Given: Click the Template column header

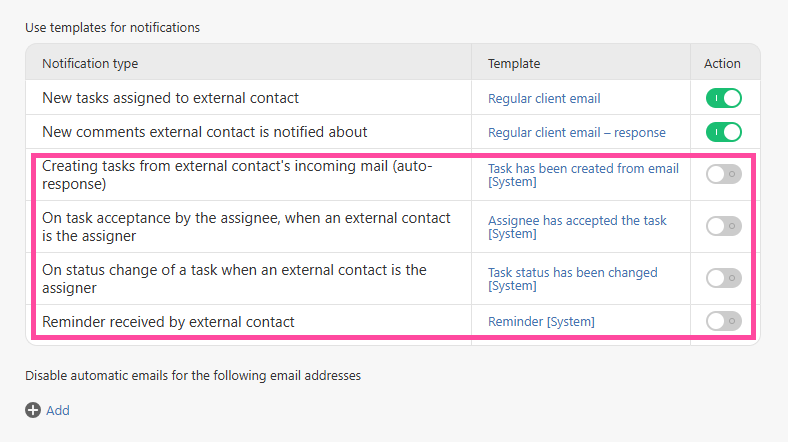Looking at the screenshot, I should click(x=514, y=64).
